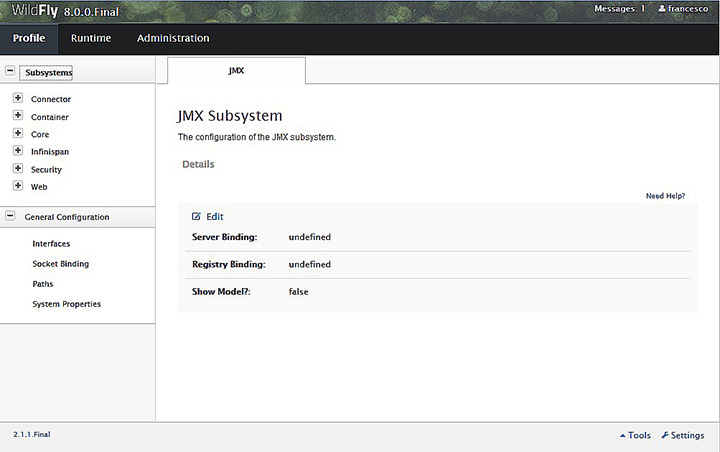Click the General Configuration header label
This screenshot has height=452, width=720.
click(x=67, y=217)
